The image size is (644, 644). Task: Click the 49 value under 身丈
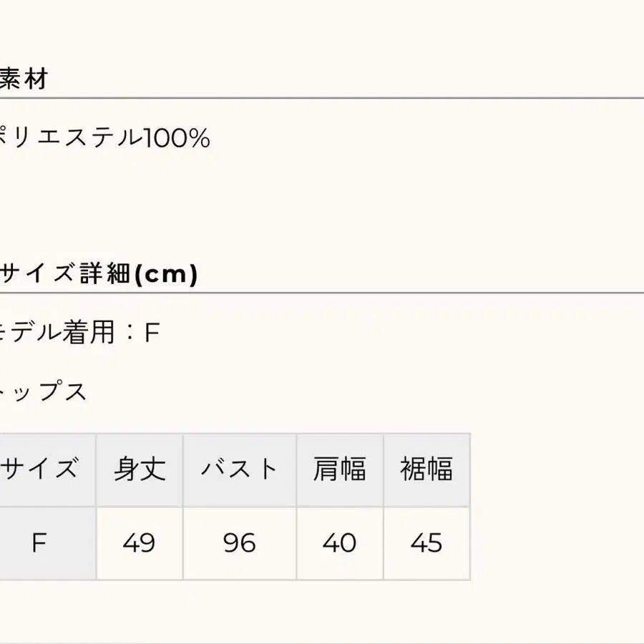[140, 543]
